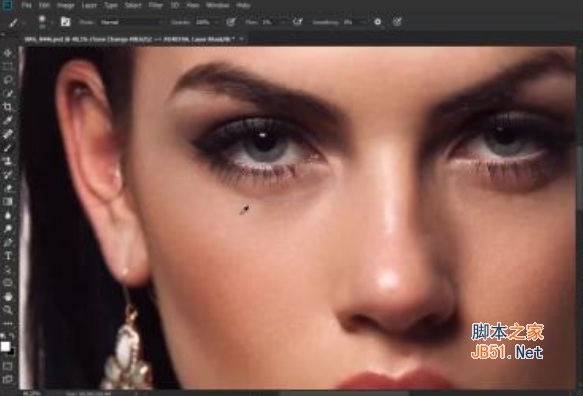This screenshot has width=583, height=396.
Task: Open the 3D menu
Action: [x=175, y=5]
